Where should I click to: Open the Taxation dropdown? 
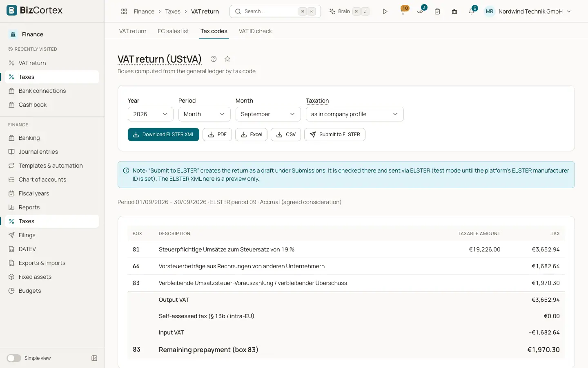click(355, 114)
